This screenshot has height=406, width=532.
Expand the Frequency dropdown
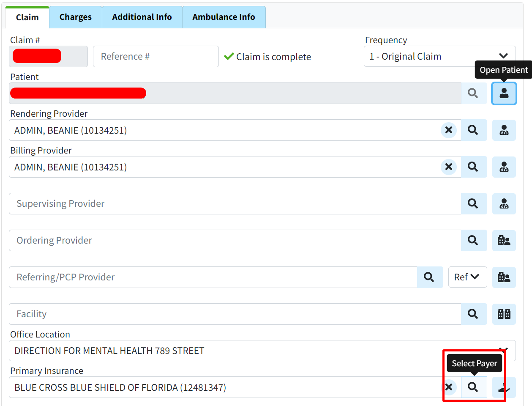click(439, 56)
